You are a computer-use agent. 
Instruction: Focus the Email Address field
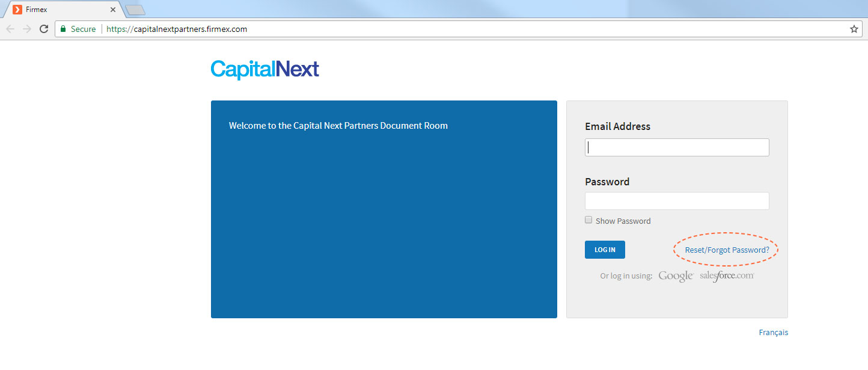[x=677, y=147]
